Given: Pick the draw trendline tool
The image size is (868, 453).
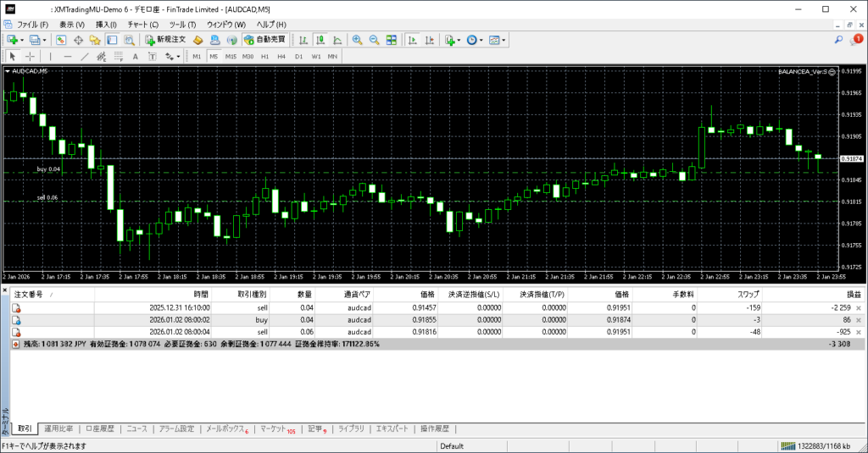Looking at the screenshot, I should click(x=84, y=57).
